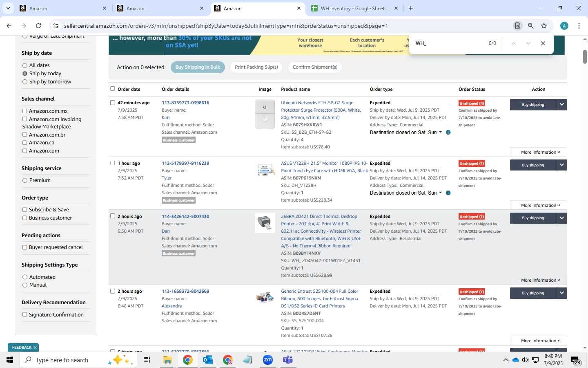Open Buy shipping dropdown for Entrust Ribbon order

point(561,293)
